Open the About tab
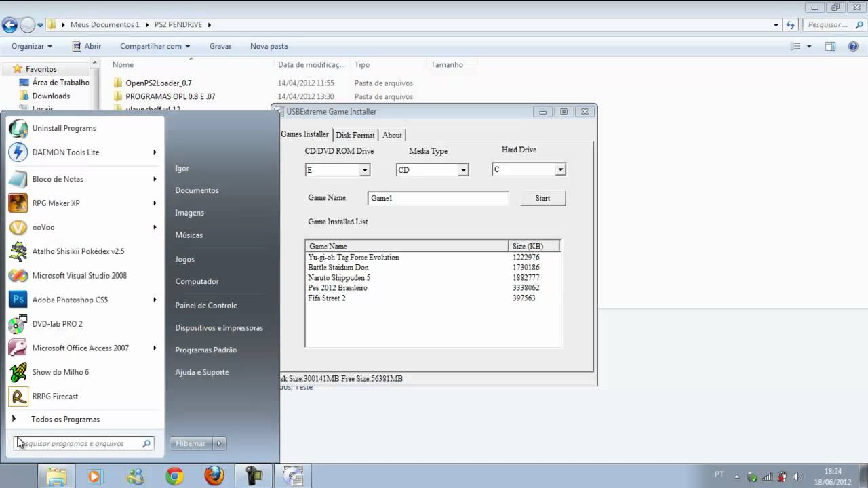 392,135
